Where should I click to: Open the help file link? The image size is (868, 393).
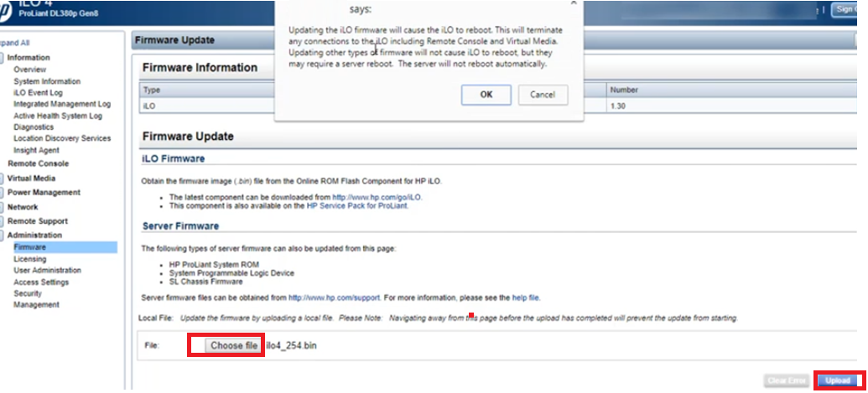point(525,297)
